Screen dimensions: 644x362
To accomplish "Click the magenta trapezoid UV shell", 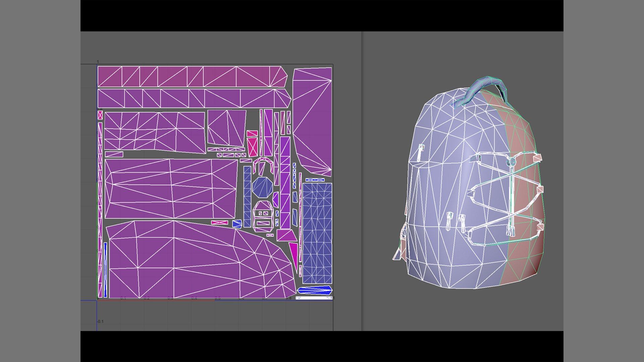I will coord(286,235).
